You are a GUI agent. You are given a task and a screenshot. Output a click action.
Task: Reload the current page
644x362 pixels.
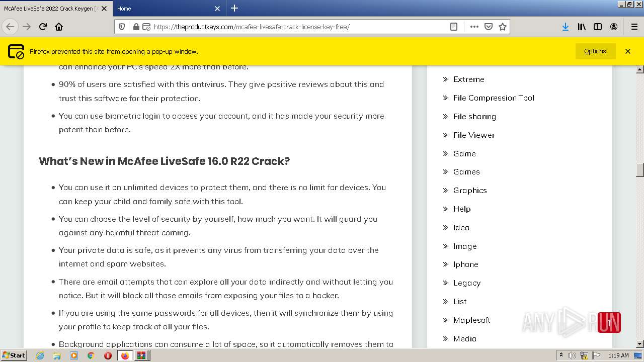43,27
